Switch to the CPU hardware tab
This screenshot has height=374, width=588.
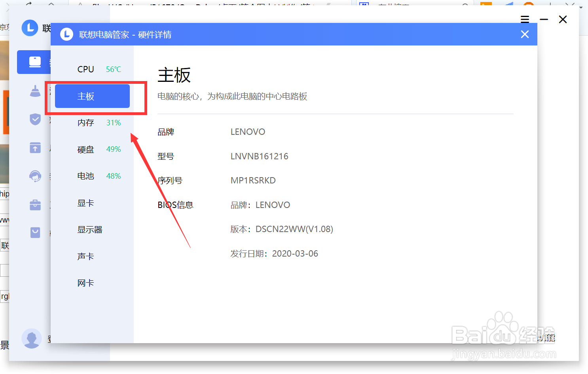85,69
